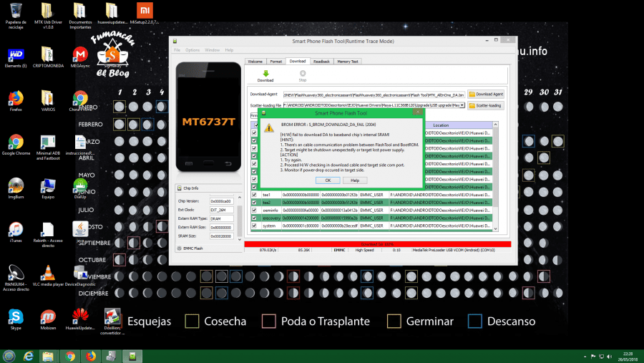Image resolution: width=644 pixels, height=363 pixels.
Task: Click the green Download arrow icon
Action: (x=265, y=74)
